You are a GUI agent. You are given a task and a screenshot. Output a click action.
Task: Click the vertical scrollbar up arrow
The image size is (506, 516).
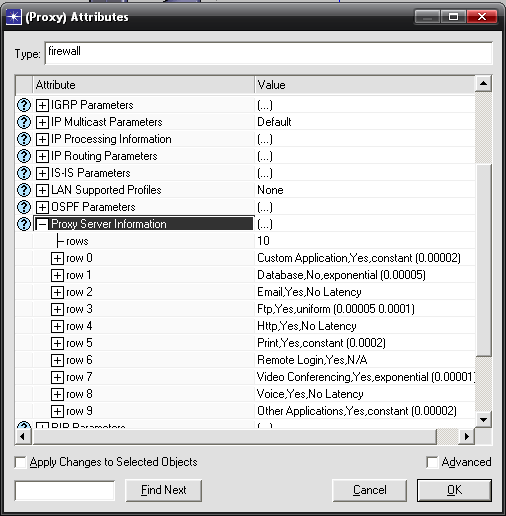point(483,84)
